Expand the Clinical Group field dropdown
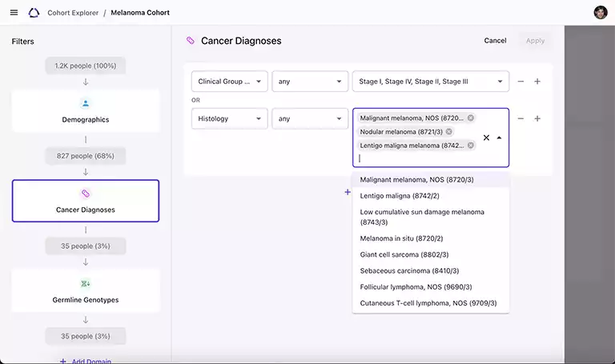615x364 pixels. tap(229, 82)
